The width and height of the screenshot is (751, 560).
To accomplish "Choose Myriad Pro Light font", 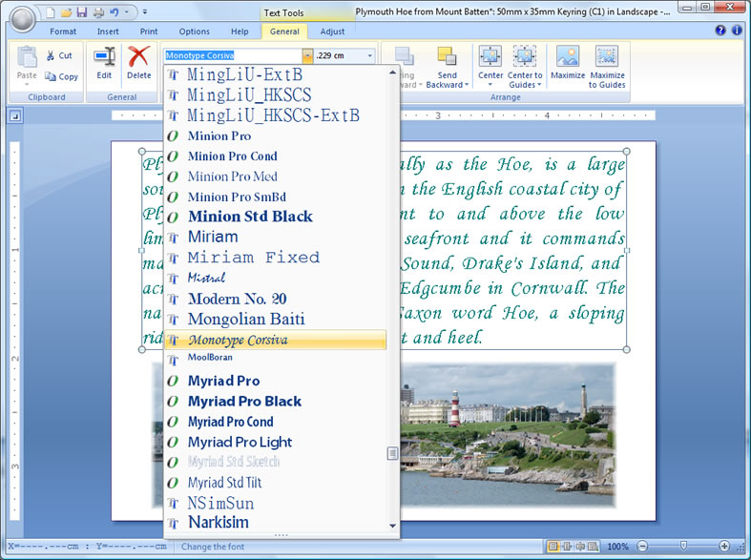I will [x=276, y=442].
